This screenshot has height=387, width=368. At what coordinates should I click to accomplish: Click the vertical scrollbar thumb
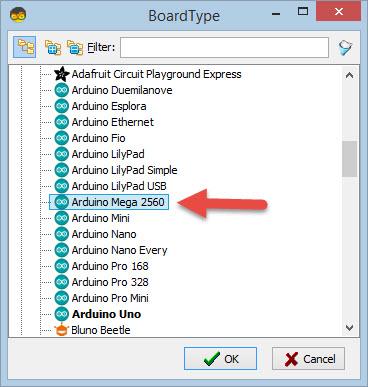tap(349, 159)
